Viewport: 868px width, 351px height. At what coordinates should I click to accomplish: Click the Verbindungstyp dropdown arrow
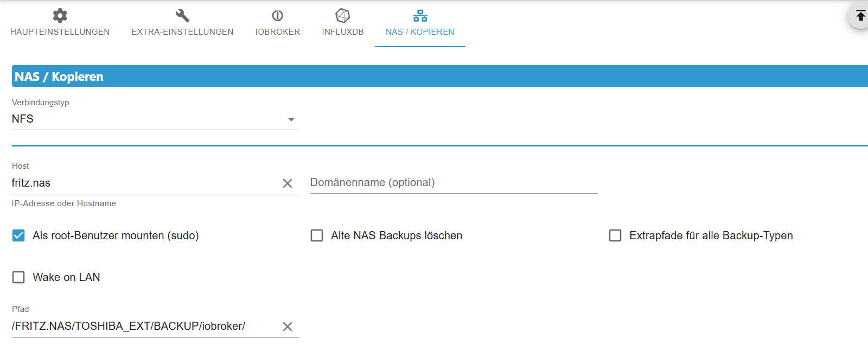[x=291, y=119]
